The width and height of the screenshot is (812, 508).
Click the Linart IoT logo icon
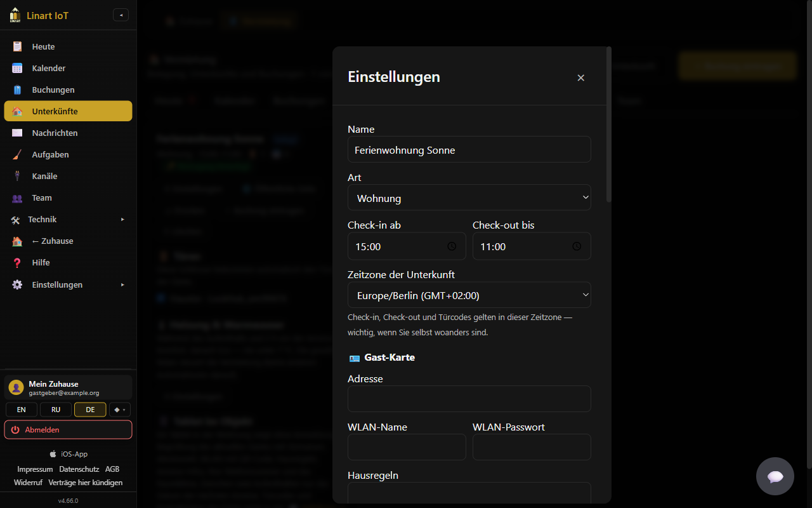click(x=15, y=15)
